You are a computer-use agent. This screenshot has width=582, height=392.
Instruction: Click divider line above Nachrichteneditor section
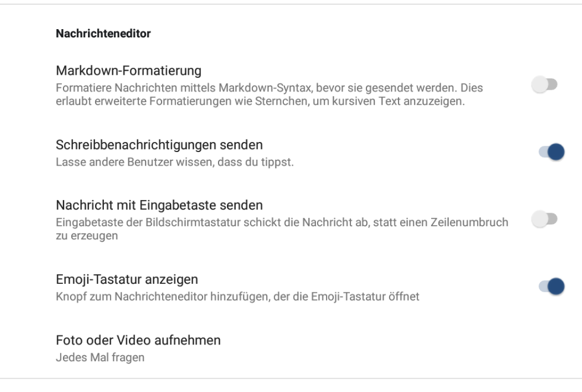291,5
